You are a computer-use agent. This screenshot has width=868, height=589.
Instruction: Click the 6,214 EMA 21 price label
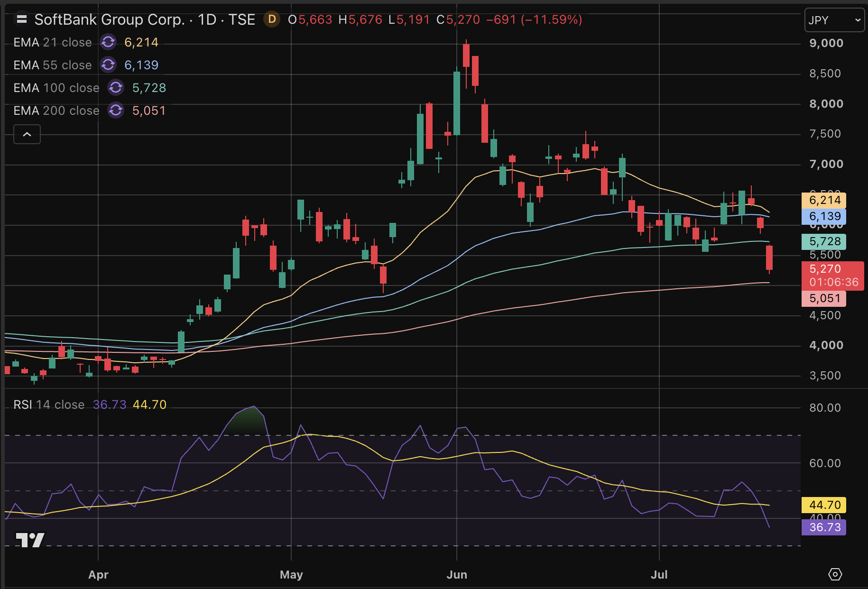point(824,200)
